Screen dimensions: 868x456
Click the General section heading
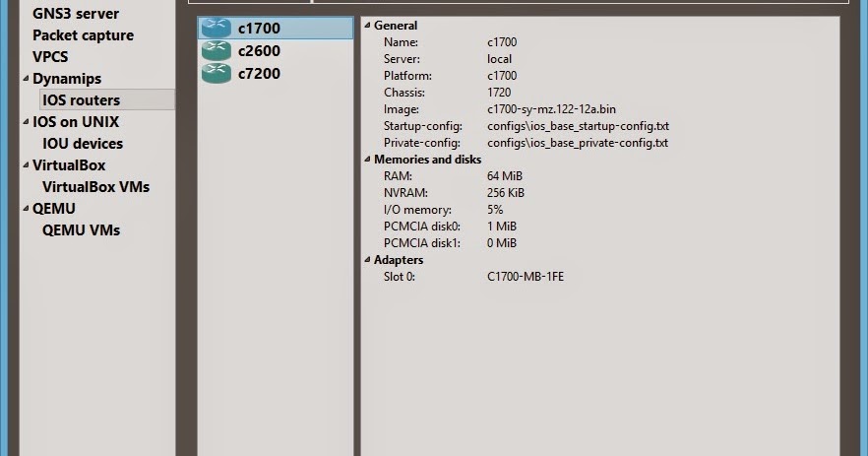point(396,25)
